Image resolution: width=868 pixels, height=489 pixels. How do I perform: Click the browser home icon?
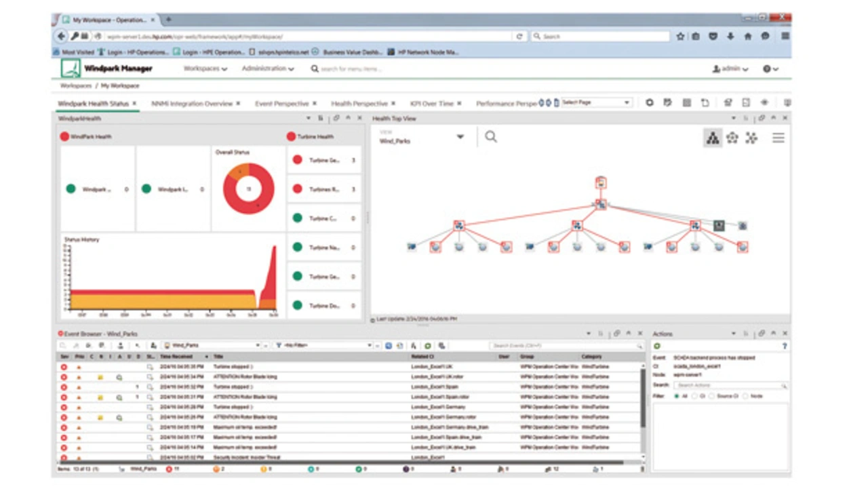pos(748,37)
